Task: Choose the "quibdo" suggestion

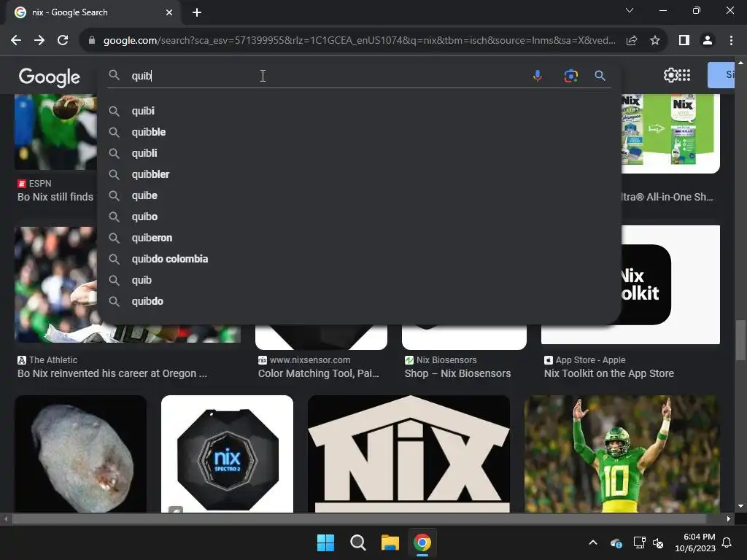Action: [x=359, y=301]
